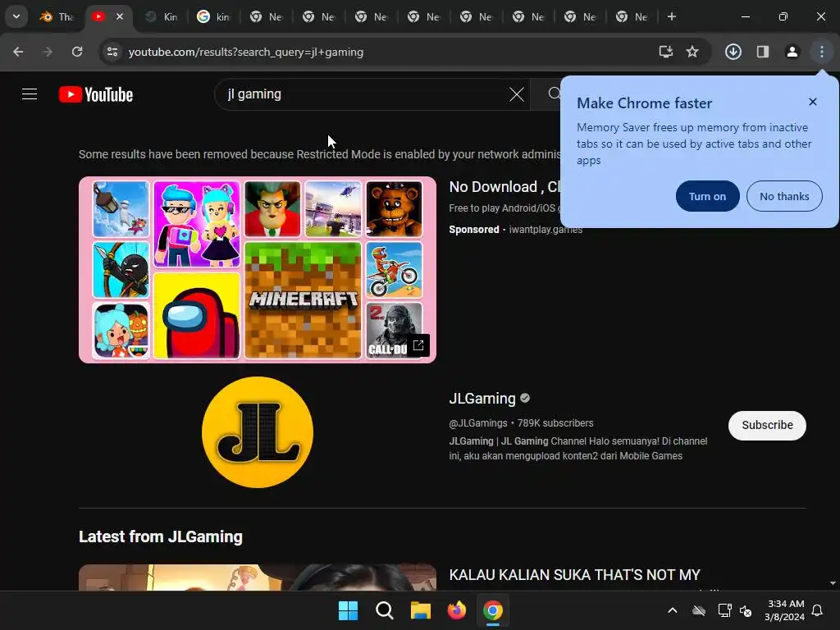Image resolution: width=840 pixels, height=630 pixels.
Task: Open a new tab with plus button
Action: point(671,16)
